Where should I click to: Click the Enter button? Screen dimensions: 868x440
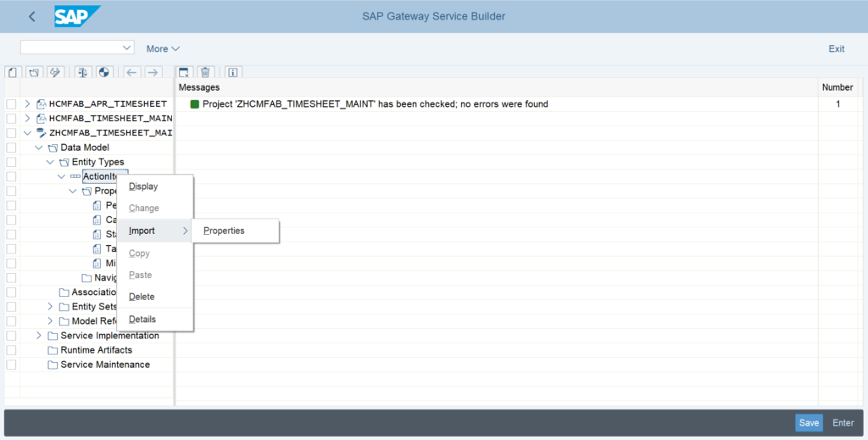[843, 423]
